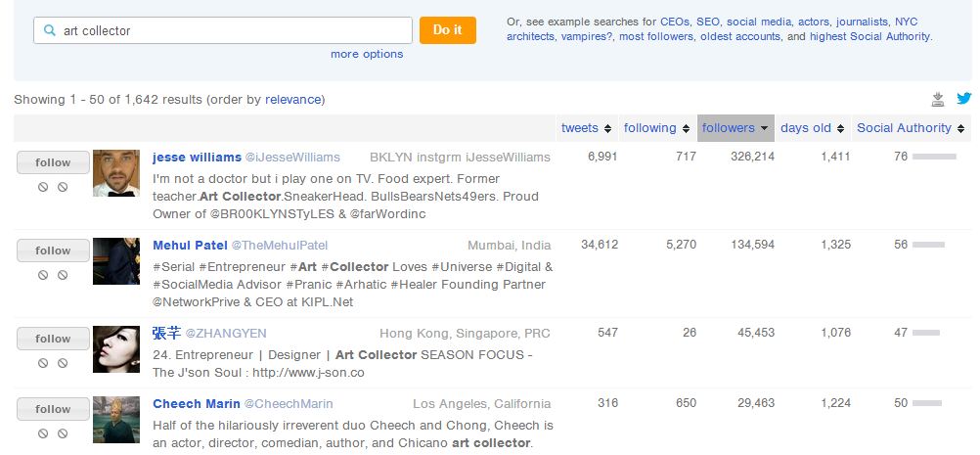The height and width of the screenshot is (455, 980).
Task: Sort results by days old
Action: [x=811, y=128]
